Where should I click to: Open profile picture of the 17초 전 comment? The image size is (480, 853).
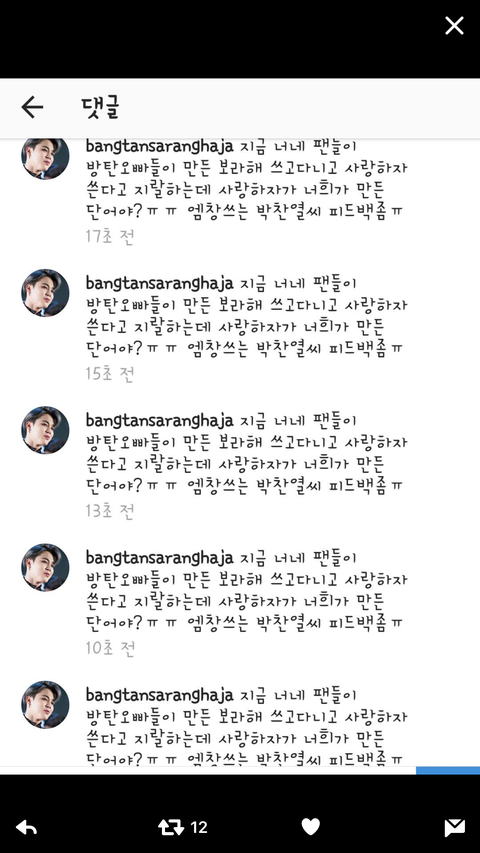45,158
